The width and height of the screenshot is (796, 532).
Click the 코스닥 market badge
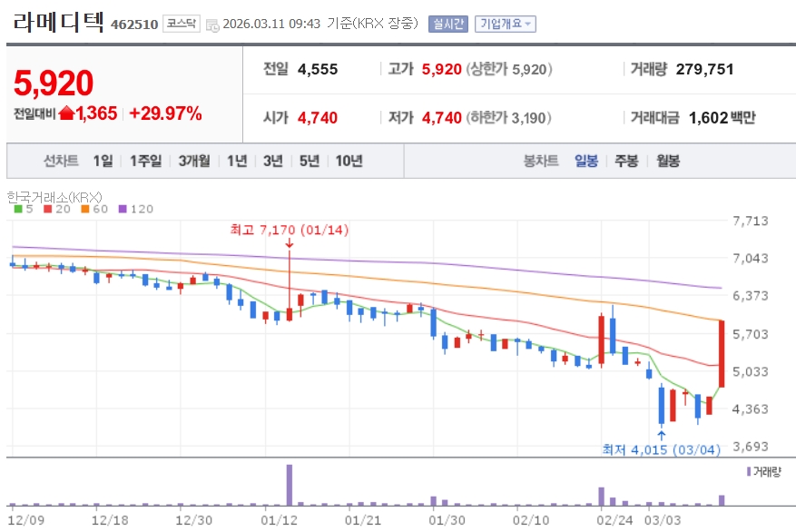182,24
